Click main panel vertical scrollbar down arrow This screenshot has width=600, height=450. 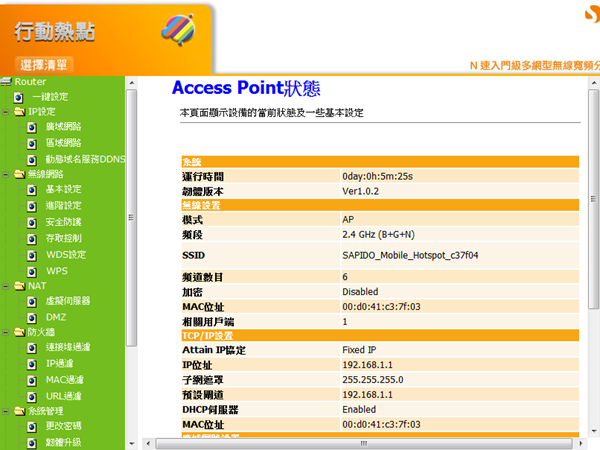(593, 430)
